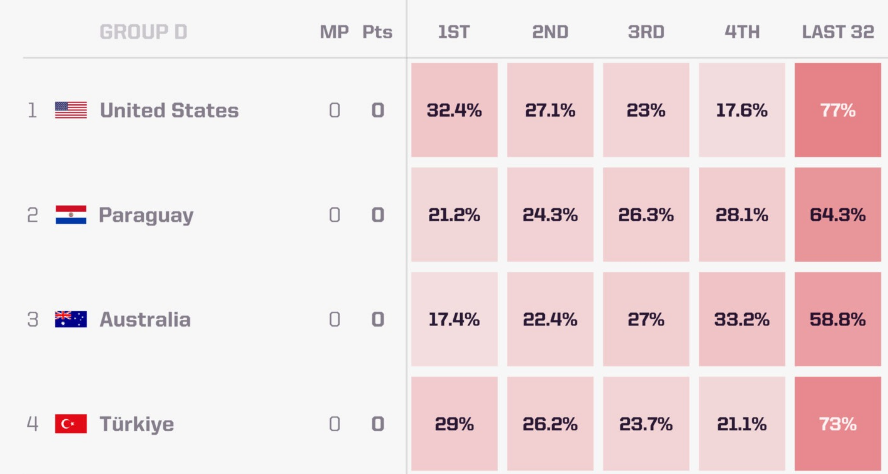
Task: Click the Paraguay flag icon
Action: (x=71, y=215)
